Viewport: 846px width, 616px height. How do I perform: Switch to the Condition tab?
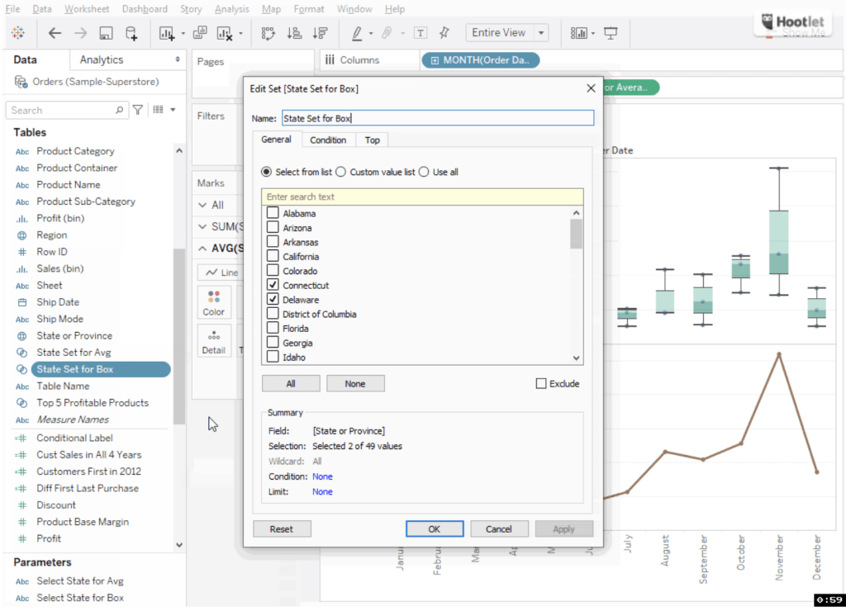click(328, 140)
